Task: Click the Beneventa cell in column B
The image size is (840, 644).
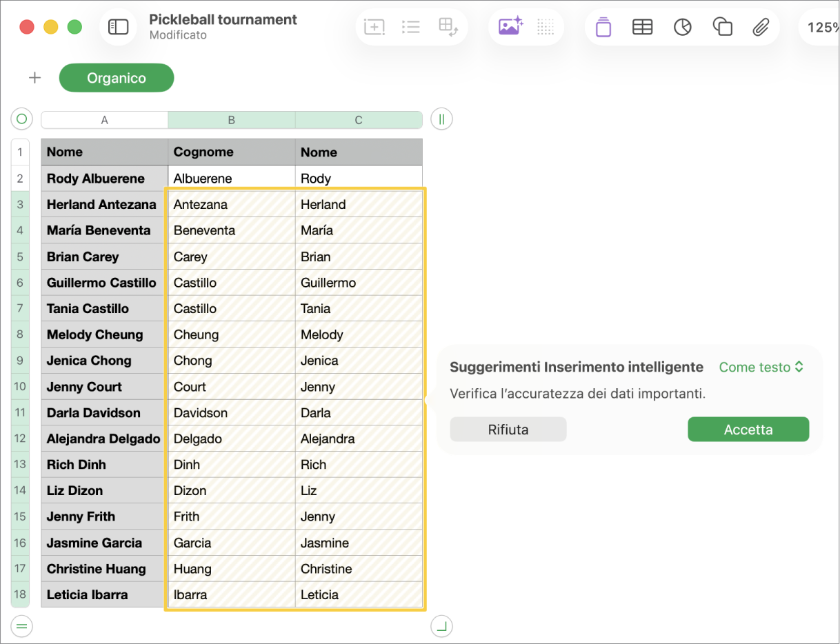Action: pos(232,230)
